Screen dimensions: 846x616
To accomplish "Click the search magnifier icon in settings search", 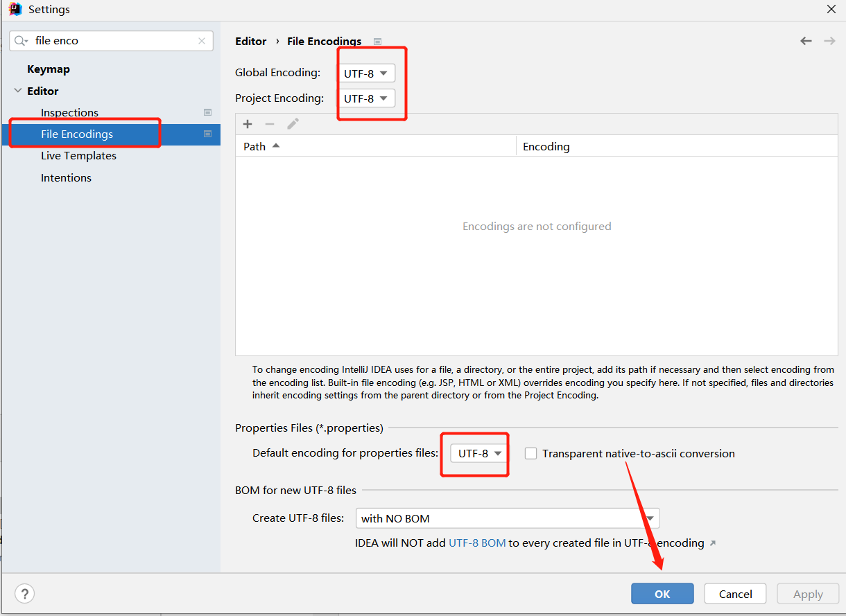I will point(21,41).
